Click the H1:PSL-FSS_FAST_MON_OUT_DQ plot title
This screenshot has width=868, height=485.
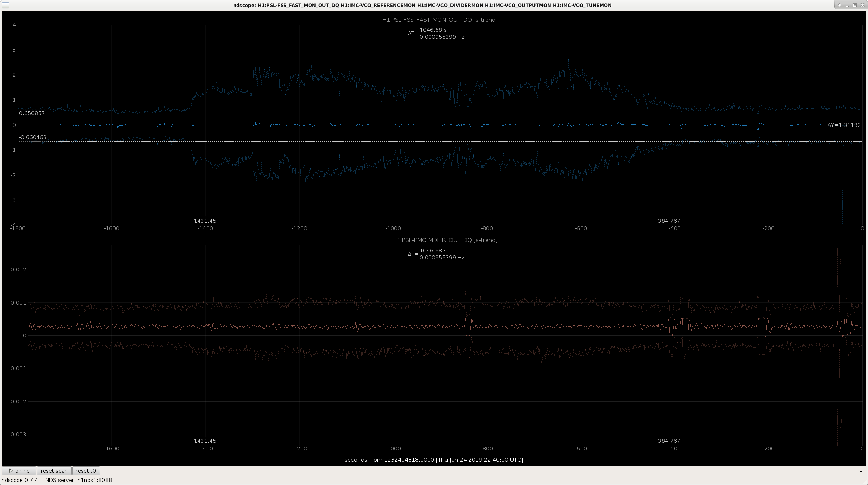(439, 20)
